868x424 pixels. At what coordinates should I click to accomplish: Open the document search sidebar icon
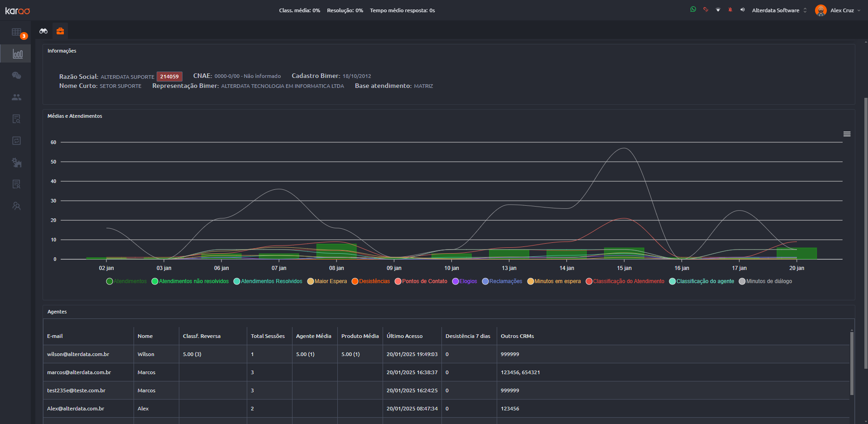(16, 119)
